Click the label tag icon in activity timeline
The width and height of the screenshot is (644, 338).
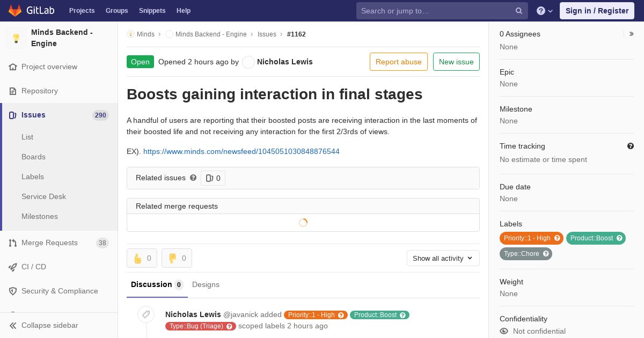tap(146, 315)
